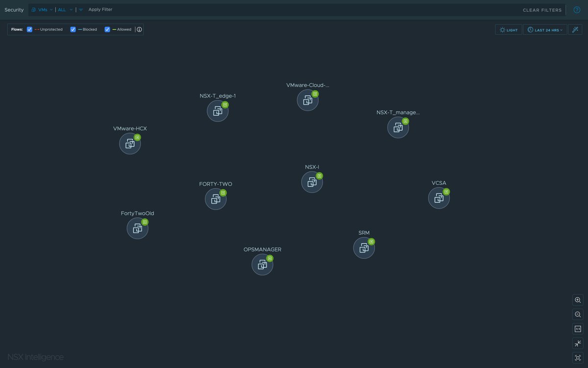
Task: Click the fit-to-screen frame icon
Action: [x=578, y=358]
